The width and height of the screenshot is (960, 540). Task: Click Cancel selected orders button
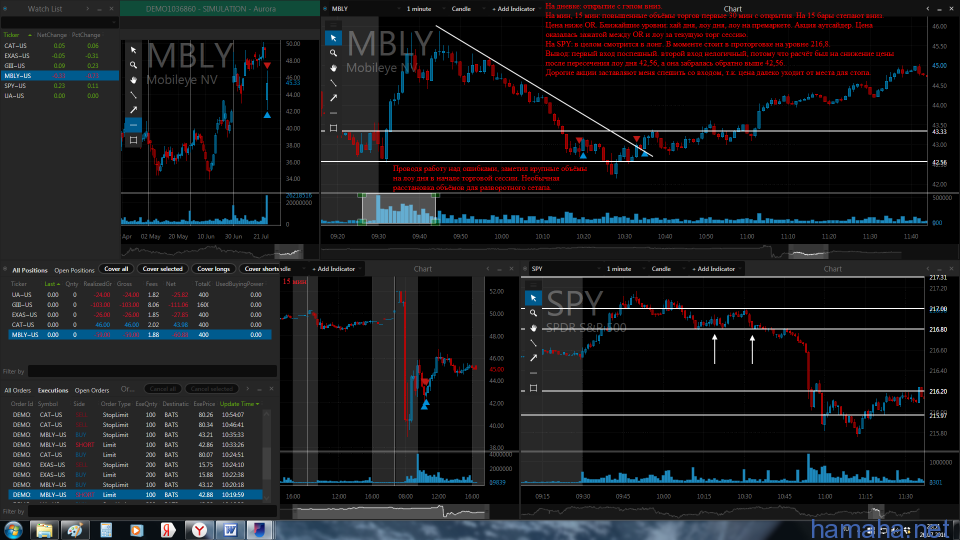click(212, 389)
